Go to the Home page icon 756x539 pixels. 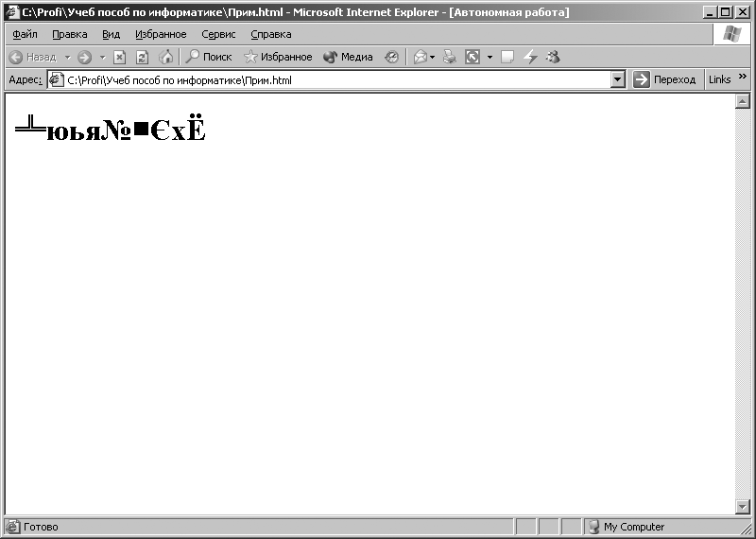[x=166, y=57]
